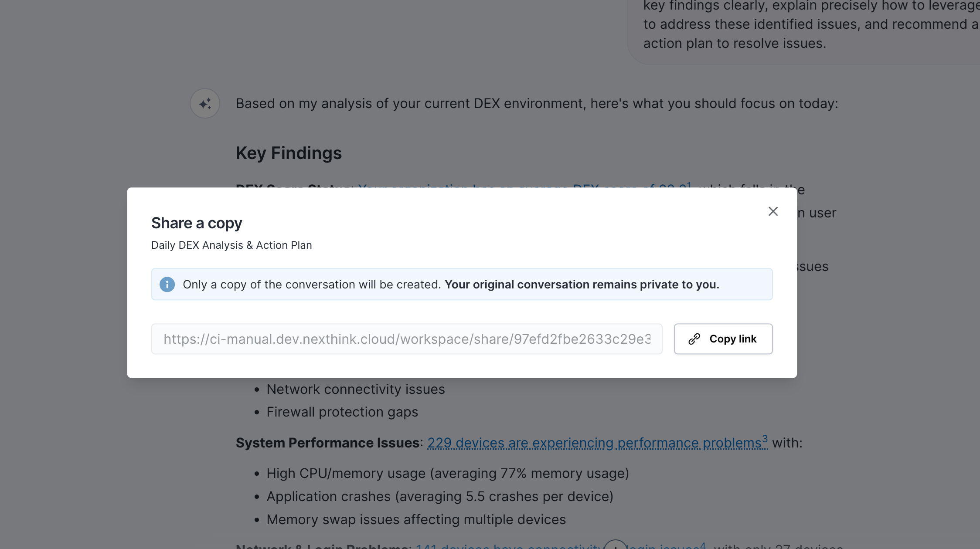Open the 229 devices performance problems link
Viewport: 980px width, 549px height.
(594, 443)
